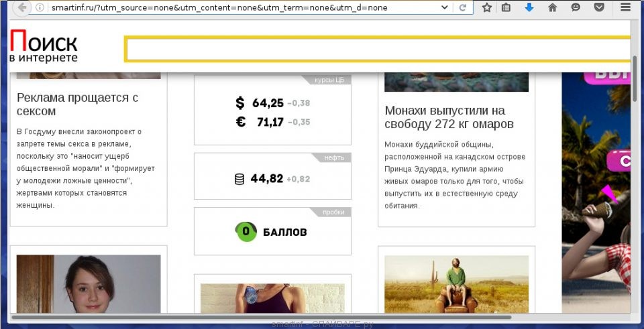
Task: Open article Реклама прощается с сексом
Action: (x=77, y=105)
